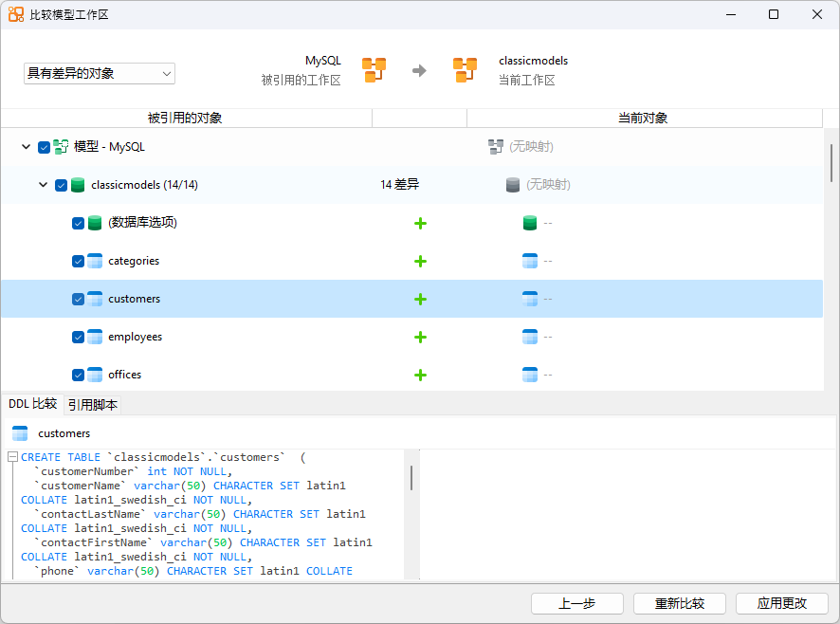Collapse the 模型 - MySQL tree node
This screenshot has height=624, width=840.
26,147
